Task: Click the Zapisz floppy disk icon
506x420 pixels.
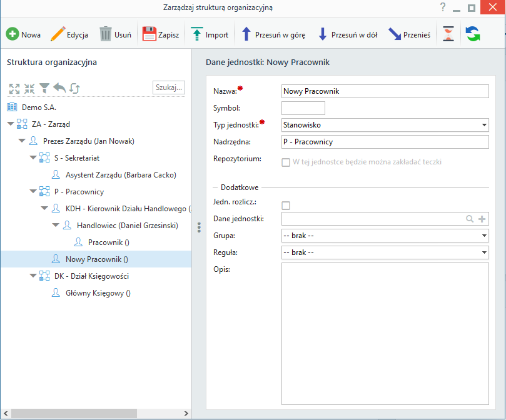Action: (149, 34)
